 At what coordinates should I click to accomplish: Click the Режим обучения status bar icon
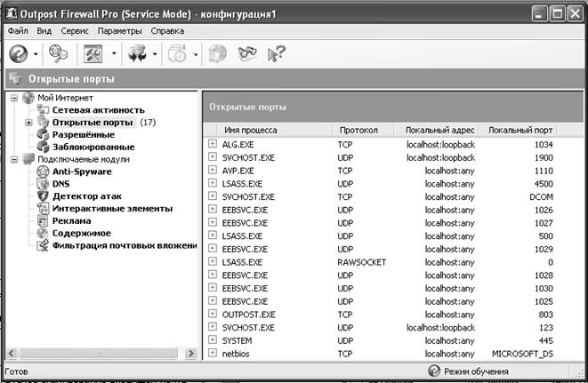click(x=434, y=371)
